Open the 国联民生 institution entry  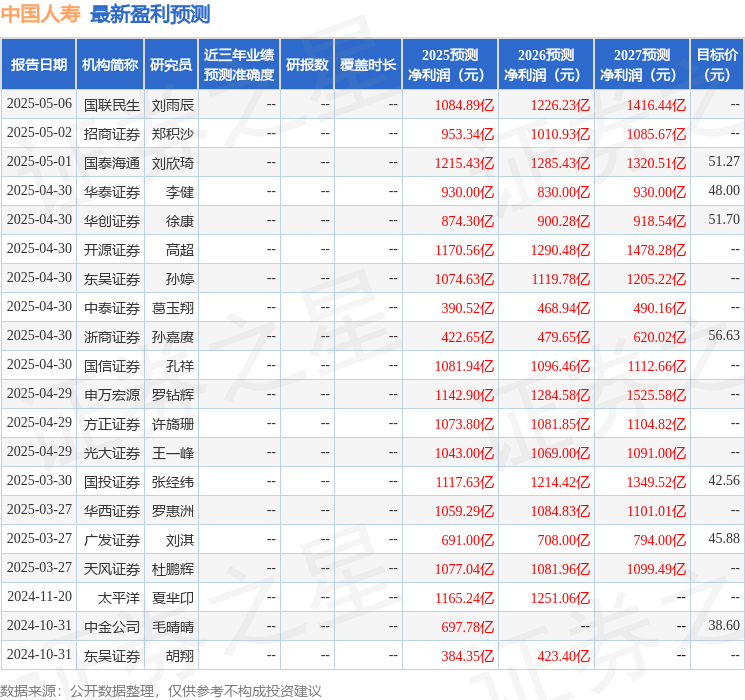click(x=111, y=104)
